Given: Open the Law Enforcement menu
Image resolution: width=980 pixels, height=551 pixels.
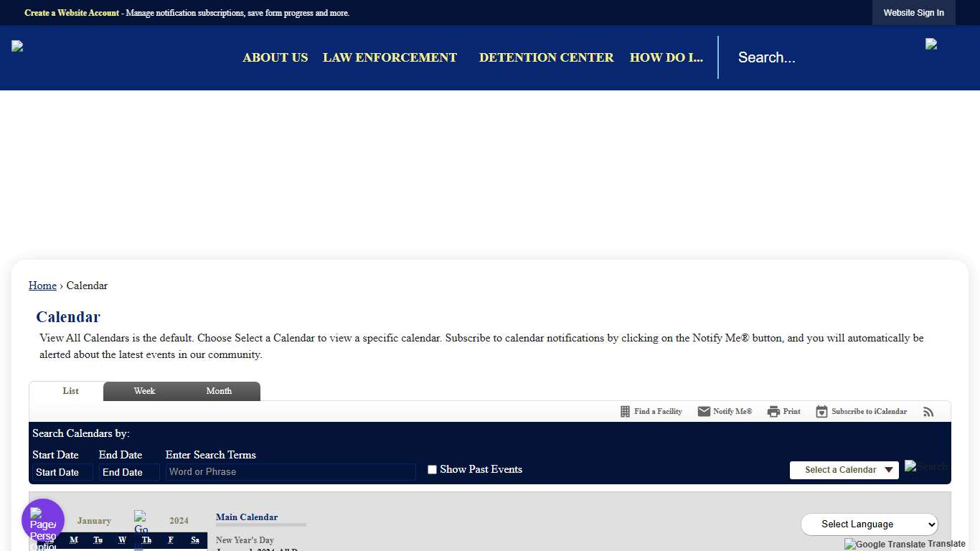Looking at the screenshot, I should coord(390,57).
